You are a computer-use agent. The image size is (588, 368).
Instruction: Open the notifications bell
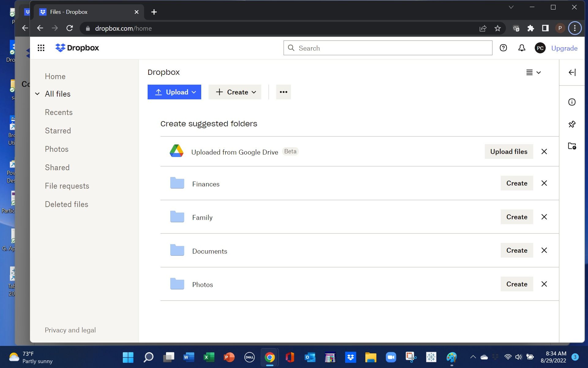(522, 48)
